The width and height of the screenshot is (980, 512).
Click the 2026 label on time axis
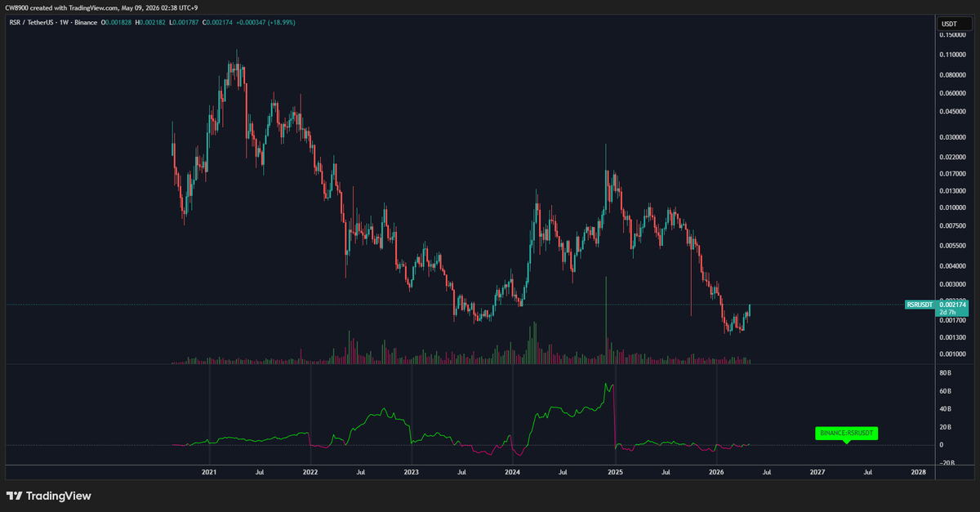pos(716,471)
